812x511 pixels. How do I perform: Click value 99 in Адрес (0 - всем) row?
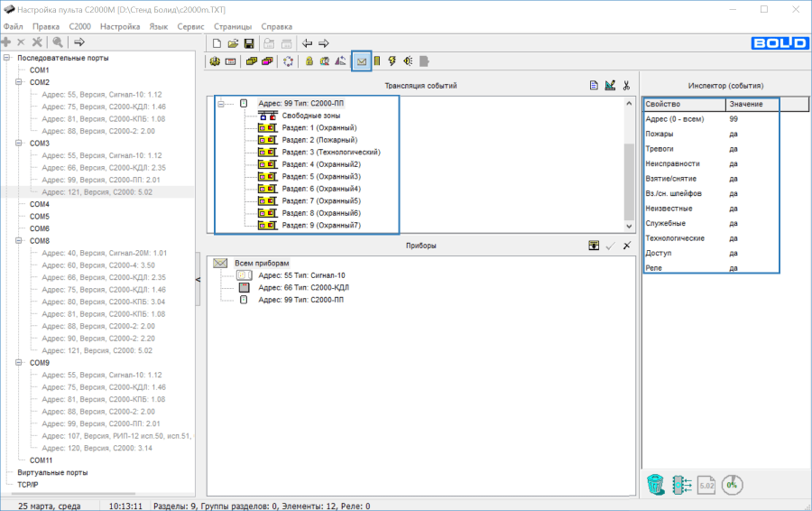point(734,118)
